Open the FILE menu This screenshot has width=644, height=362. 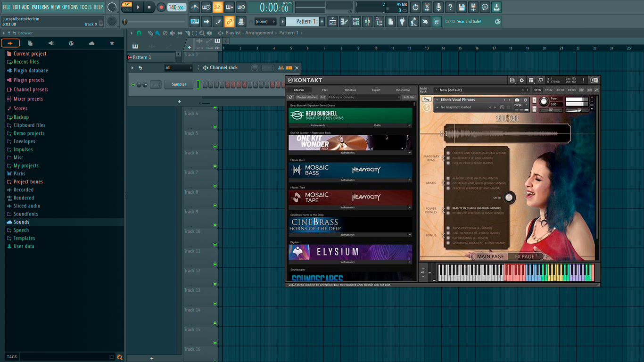pos(7,7)
